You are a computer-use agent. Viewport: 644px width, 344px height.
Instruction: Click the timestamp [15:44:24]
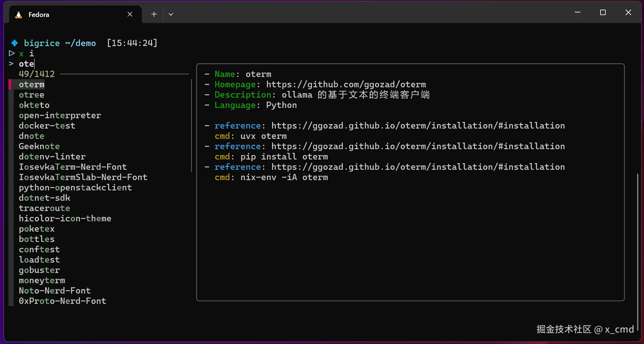[x=132, y=43]
